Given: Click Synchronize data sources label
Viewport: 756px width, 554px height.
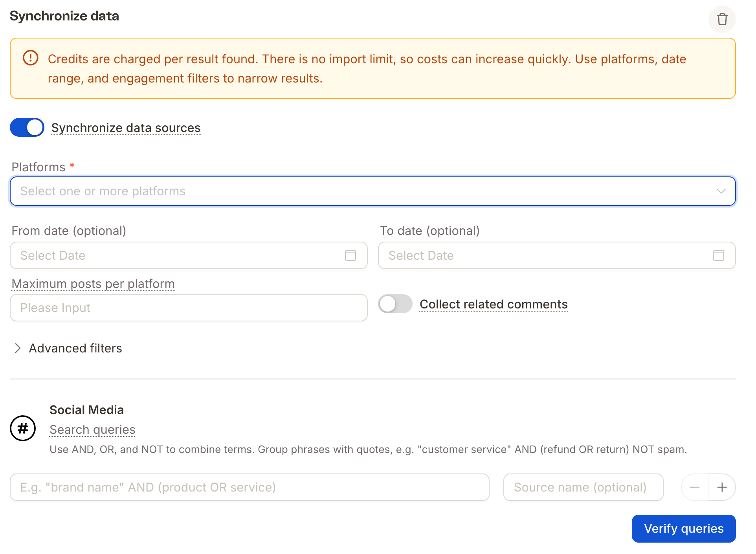Looking at the screenshot, I should click(126, 128).
